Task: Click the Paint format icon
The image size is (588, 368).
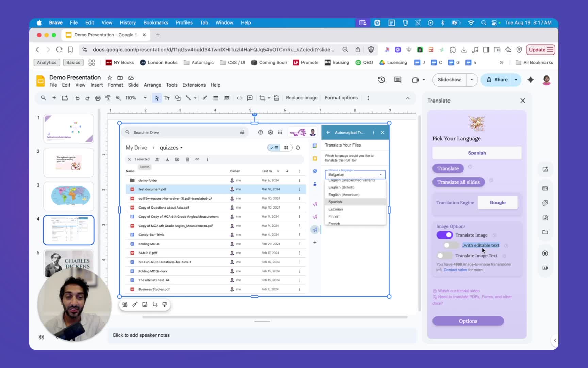Action: [x=108, y=98]
